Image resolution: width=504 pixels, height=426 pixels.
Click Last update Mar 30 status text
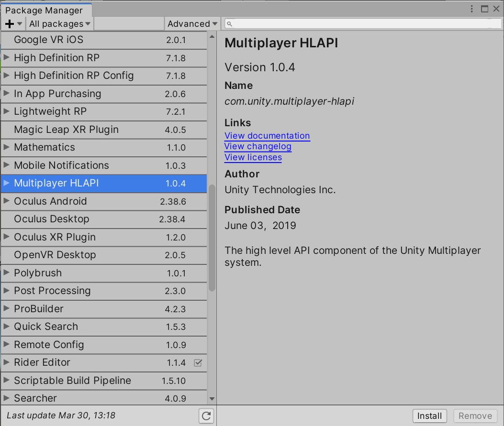tap(61, 415)
